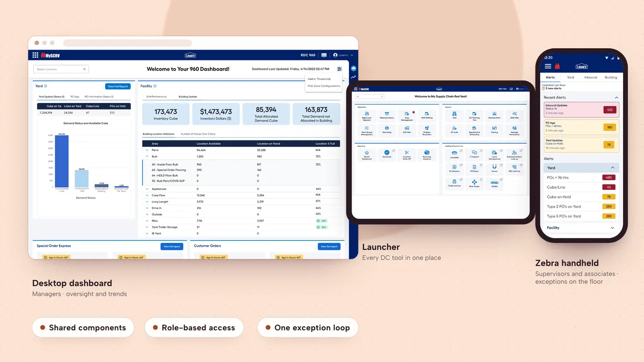Collapse the Bulk row in utilization table

tap(147, 157)
